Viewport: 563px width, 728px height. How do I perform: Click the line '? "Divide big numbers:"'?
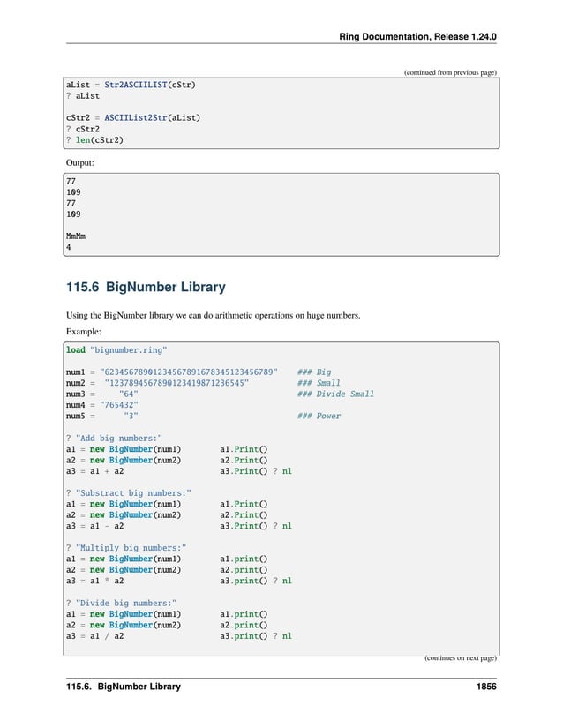(x=122, y=603)
